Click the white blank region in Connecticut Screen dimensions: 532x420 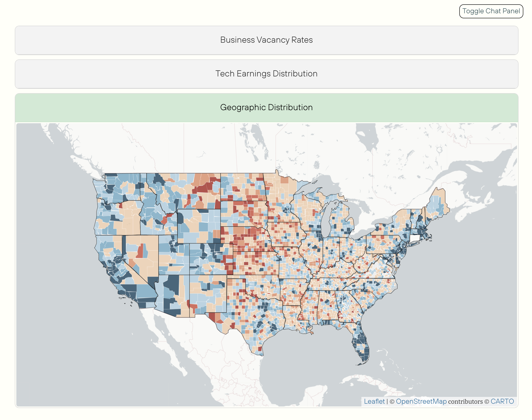(x=415, y=238)
